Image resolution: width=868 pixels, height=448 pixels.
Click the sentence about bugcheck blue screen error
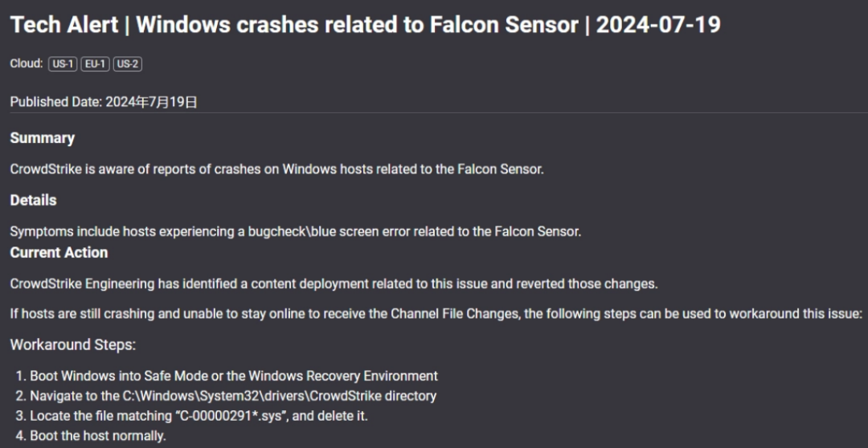[x=295, y=231]
